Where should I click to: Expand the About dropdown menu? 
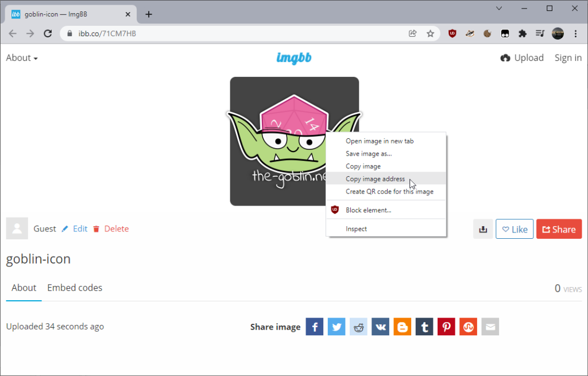[22, 58]
